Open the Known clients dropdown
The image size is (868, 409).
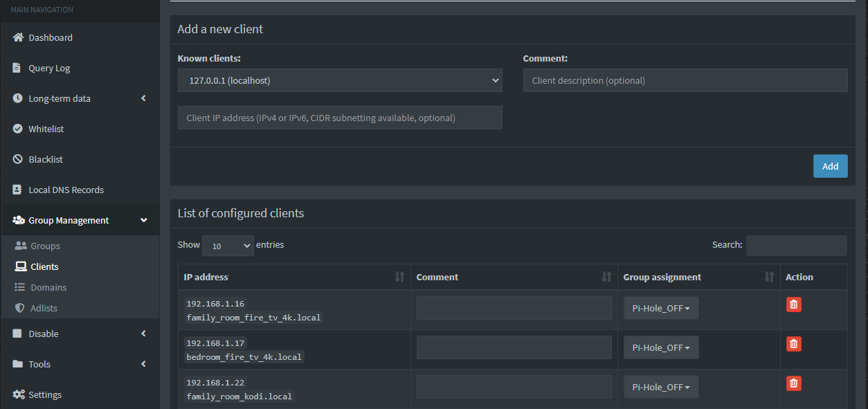point(340,80)
